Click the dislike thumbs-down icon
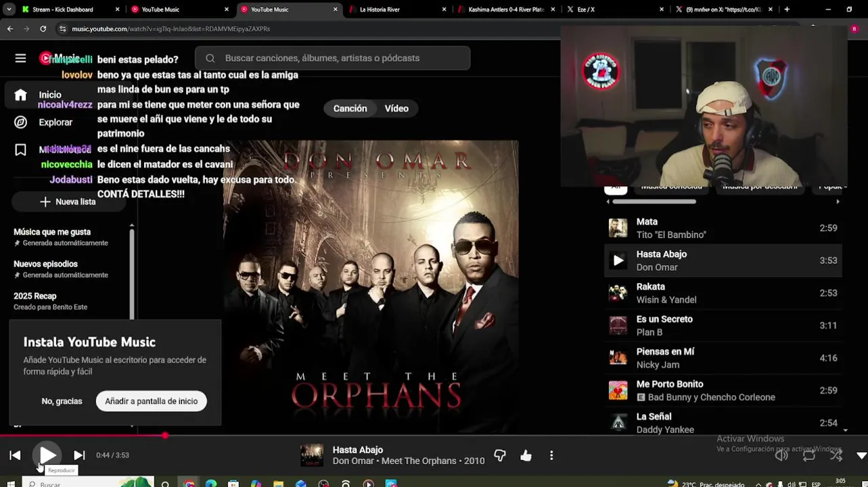The height and width of the screenshot is (487, 868). coord(500,456)
